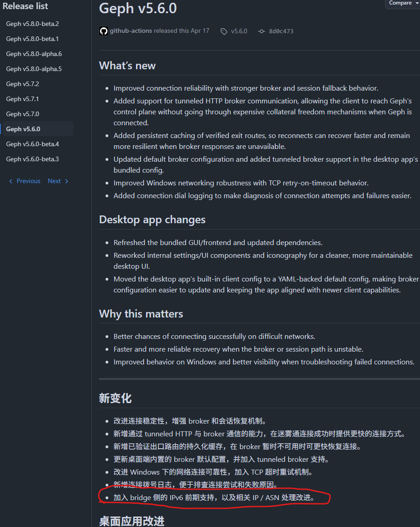The image size is (420, 527).
Task: Click the 新增连接拨号日志 bullet text
Action: 197,485
